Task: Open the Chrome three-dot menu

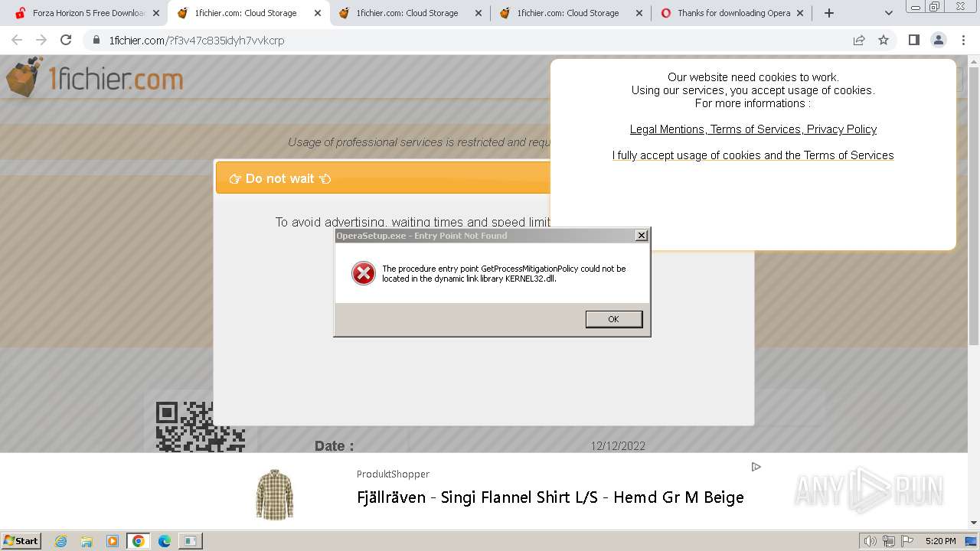Action: (x=962, y=40)
